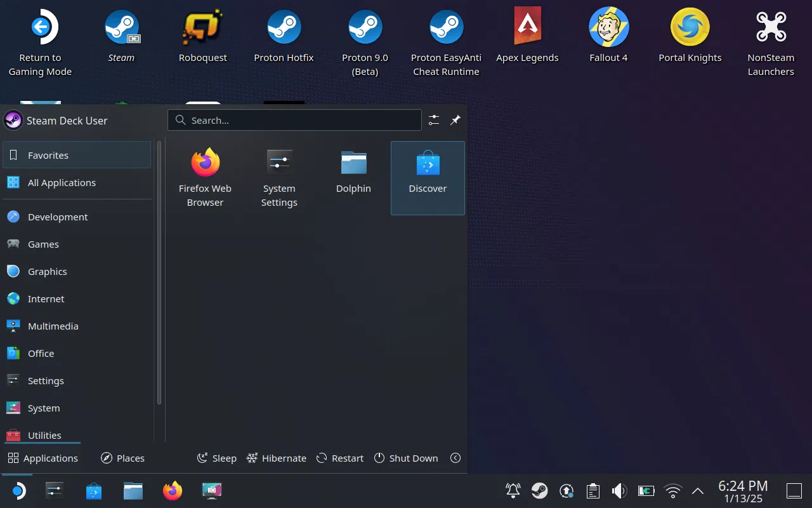Select the Proton 9.0 (Beta) desktop icon

[x=365, y=43]
